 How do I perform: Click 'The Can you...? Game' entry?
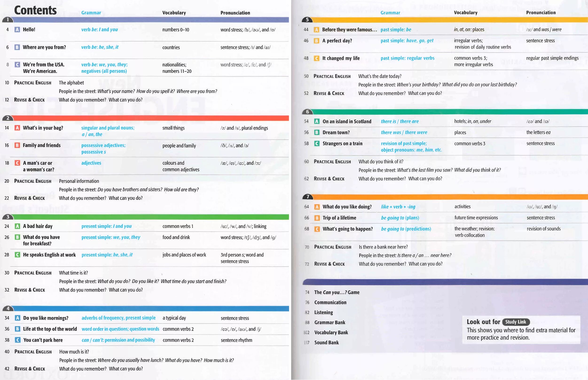click(x=337, y=292)
